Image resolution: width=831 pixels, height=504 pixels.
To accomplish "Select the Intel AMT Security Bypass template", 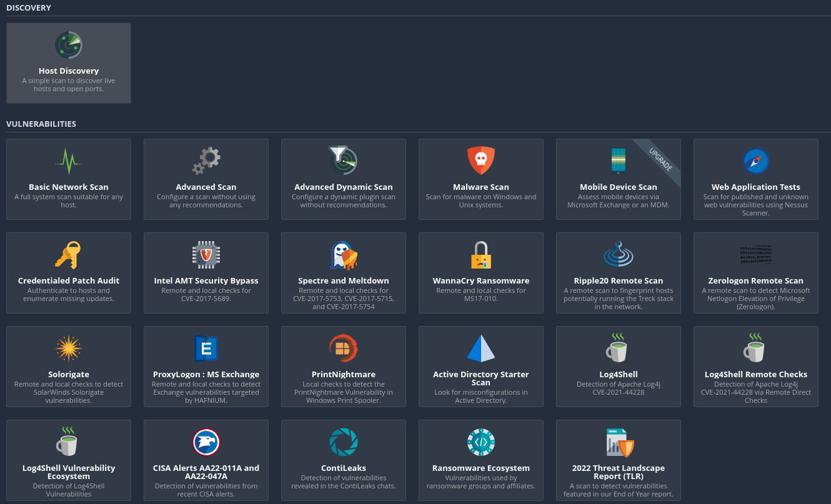I will click(x=206, y=273).
